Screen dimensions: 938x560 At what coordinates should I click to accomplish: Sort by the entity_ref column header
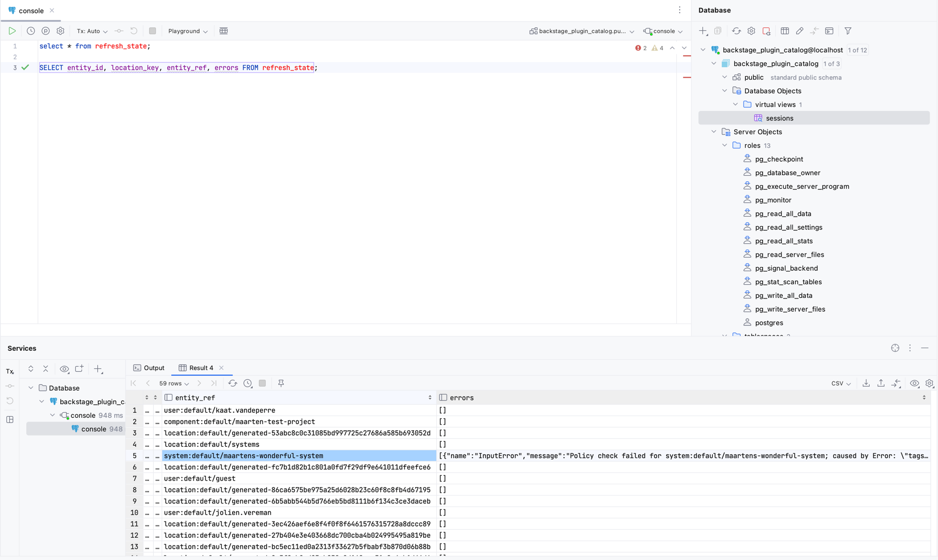299,398
